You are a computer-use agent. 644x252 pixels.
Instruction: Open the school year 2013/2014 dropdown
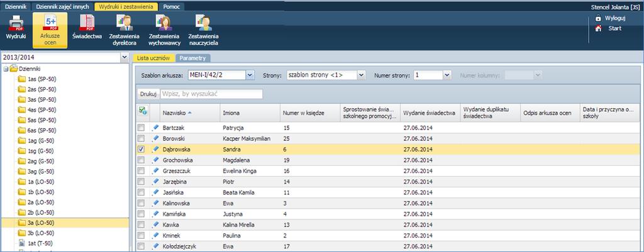pyautogui.click(x=125, y=58)
